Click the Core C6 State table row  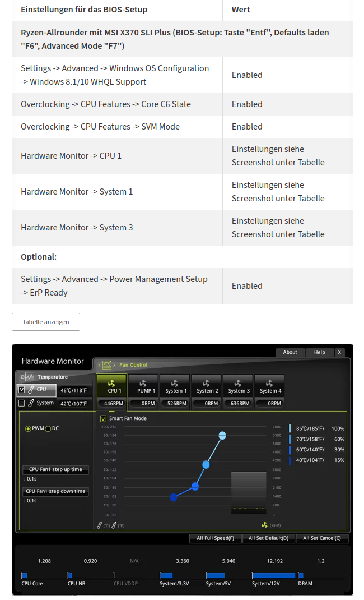coord(183,104)
